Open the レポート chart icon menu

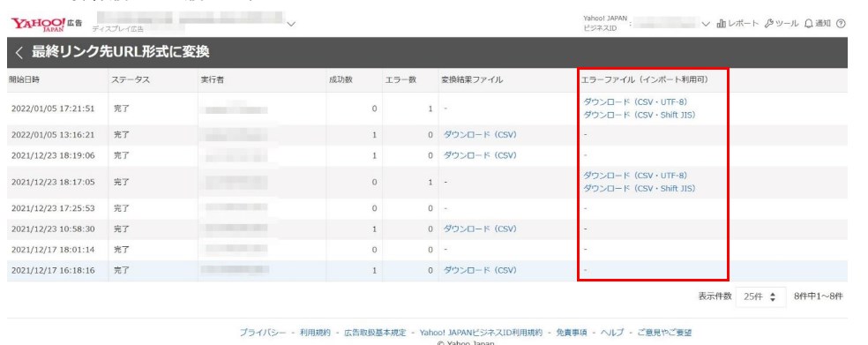pos(737,23)
